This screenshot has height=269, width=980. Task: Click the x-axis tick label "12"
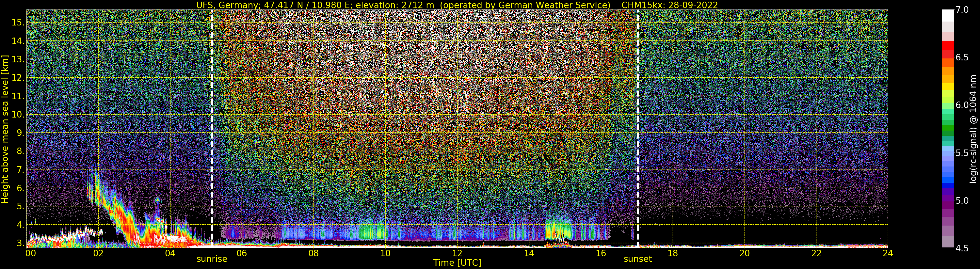457,253
